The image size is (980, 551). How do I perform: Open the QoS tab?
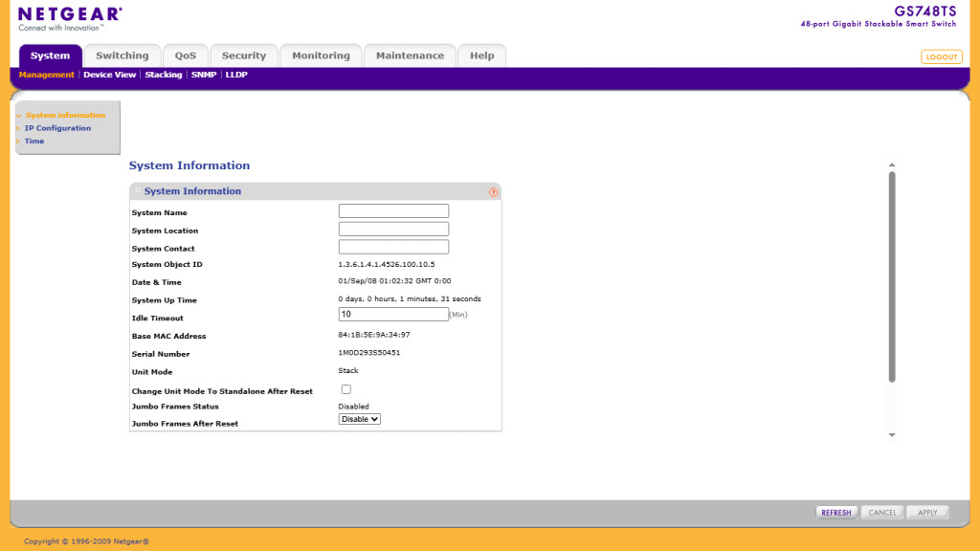click(185, 55)
